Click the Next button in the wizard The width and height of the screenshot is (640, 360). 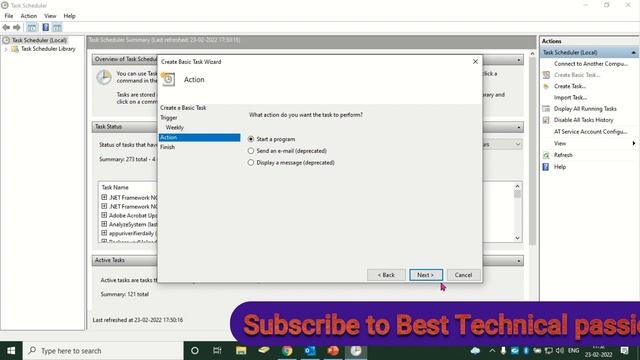click(x=426, y=275)
